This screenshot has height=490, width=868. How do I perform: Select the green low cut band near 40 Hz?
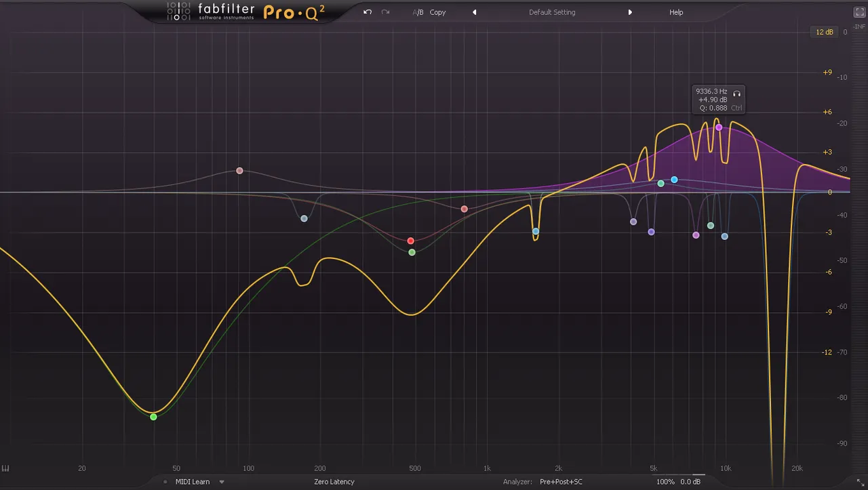153,417
